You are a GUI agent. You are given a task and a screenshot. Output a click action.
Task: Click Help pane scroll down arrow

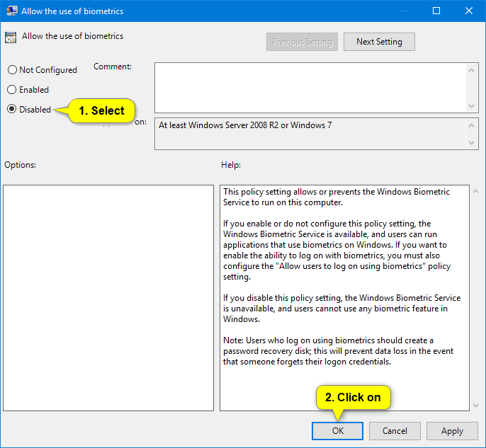click(475, 405)
